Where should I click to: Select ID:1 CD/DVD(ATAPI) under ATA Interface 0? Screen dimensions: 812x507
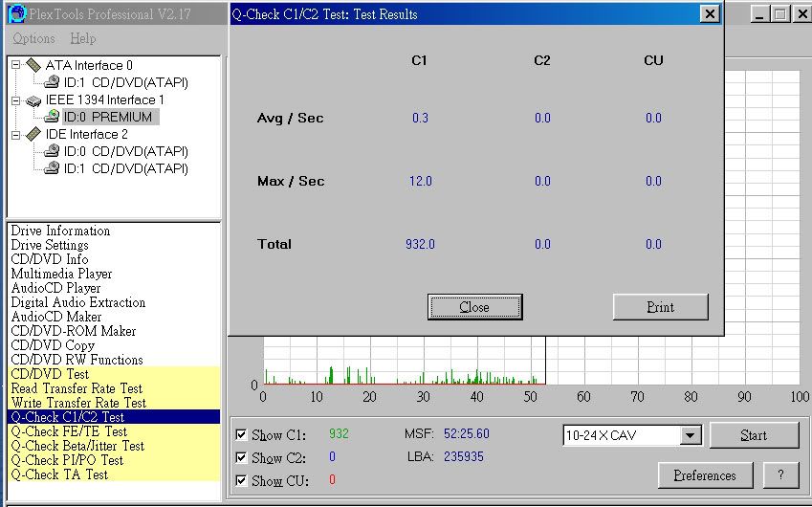pyautogui.click(x=126, y=82)
